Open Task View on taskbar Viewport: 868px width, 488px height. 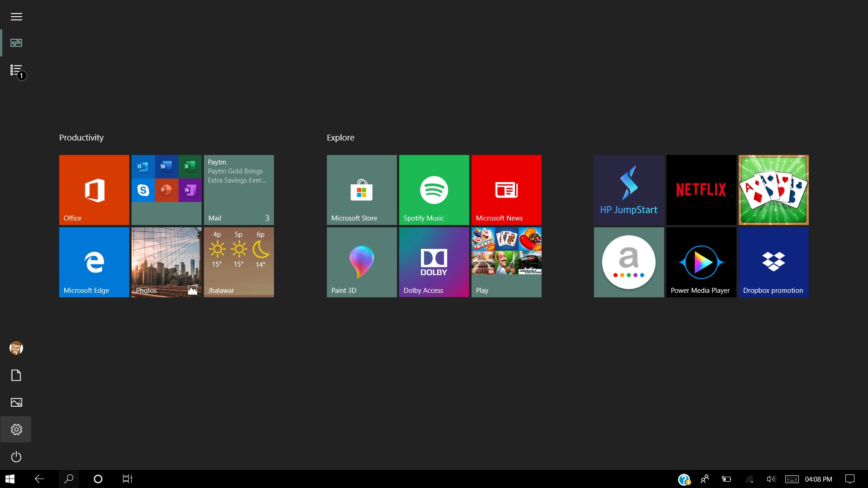[x=127, y=479]
